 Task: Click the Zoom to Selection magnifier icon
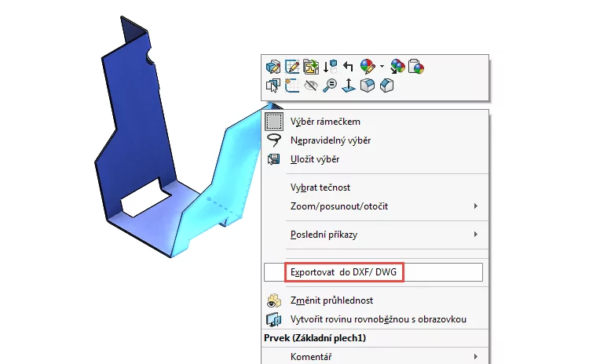click(x=330, y=86)
